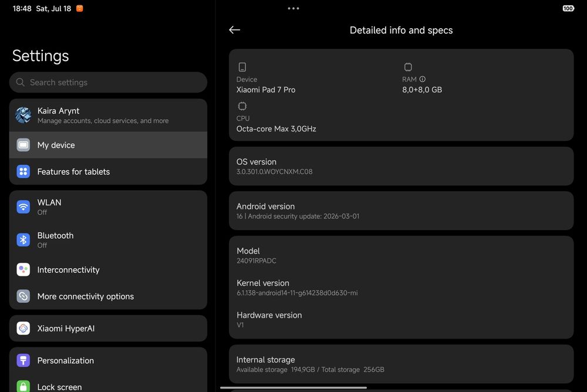
Task: Go back with the arrow icon
Action: (x=234, y=30)
